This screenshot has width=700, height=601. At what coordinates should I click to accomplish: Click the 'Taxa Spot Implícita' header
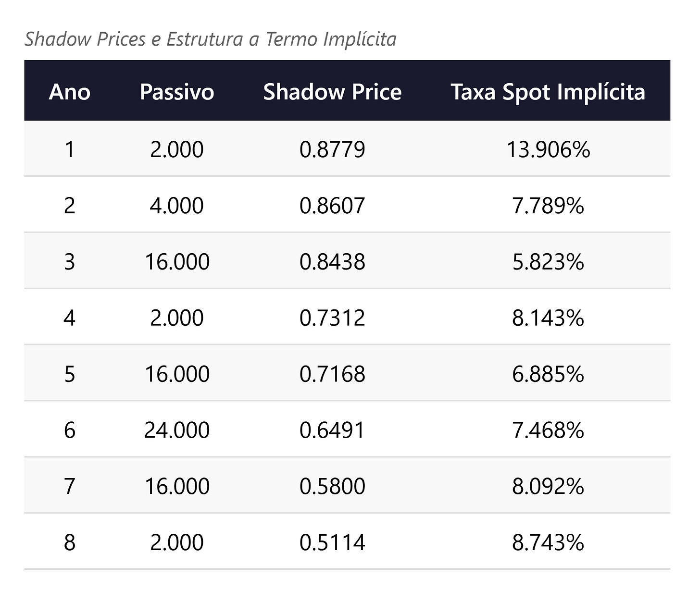[548, 91]
